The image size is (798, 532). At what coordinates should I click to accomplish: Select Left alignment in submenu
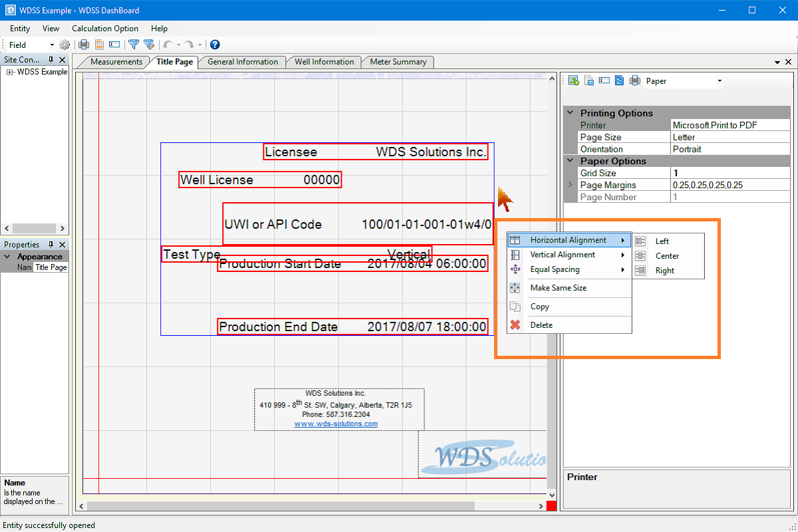(668, 241)
